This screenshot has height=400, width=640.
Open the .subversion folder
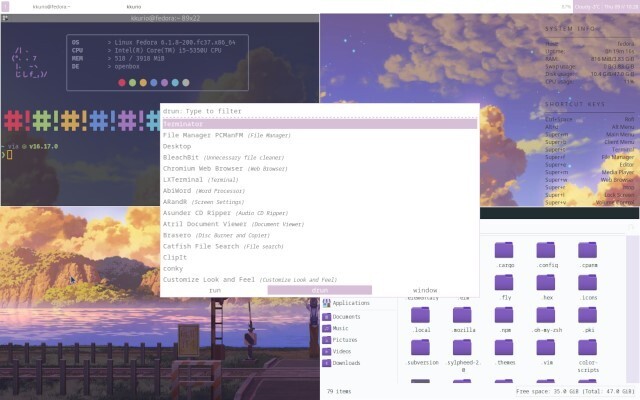pyautogui.click(x=420, y=347)
